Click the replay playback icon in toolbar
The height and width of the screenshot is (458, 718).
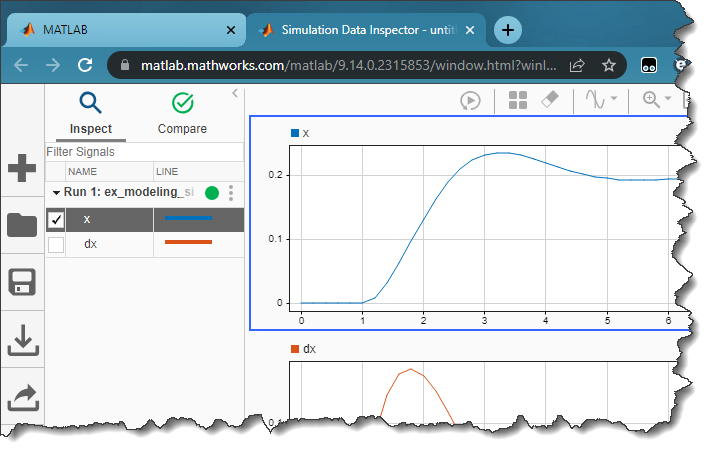click(x=470, y=100)
